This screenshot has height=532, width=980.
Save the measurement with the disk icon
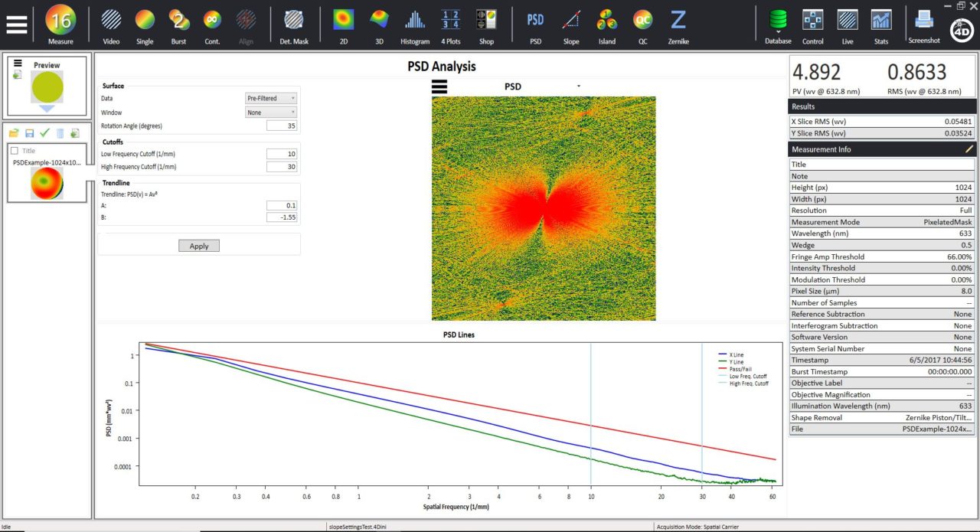point(31,132)
